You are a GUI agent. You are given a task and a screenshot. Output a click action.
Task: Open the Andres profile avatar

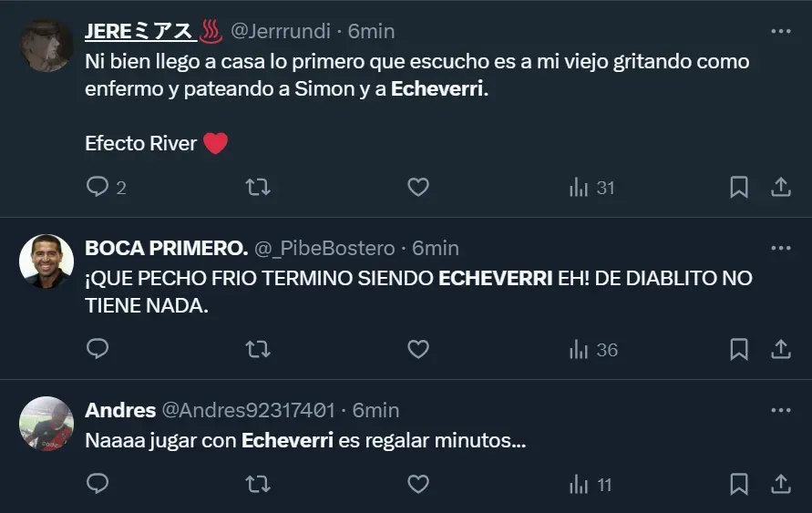tap(46, 424)
